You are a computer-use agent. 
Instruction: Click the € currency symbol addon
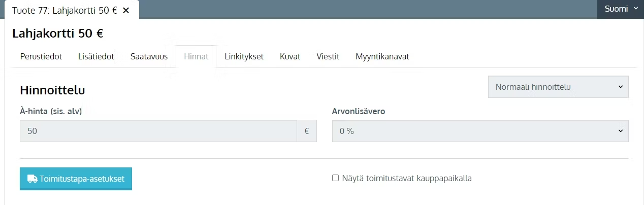[307, 131]
